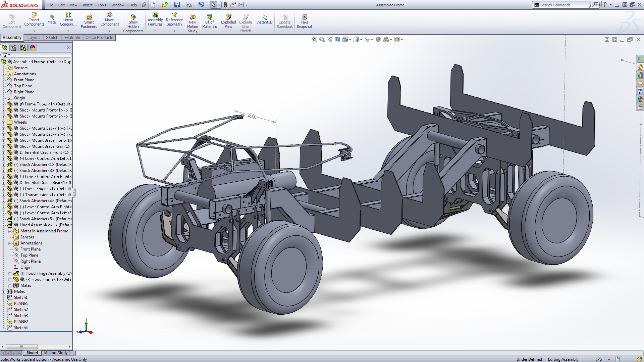
Task: Insert a Bill of Materials
Action: pos(209,21)
